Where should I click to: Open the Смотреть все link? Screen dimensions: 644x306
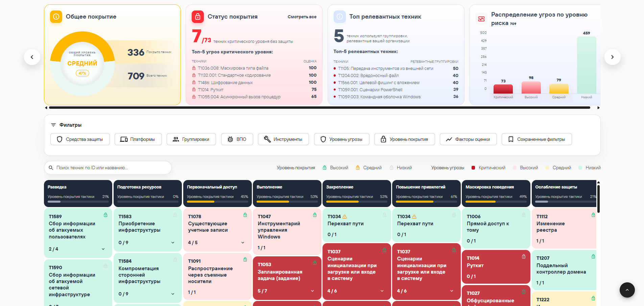click(x=302, y=17)
